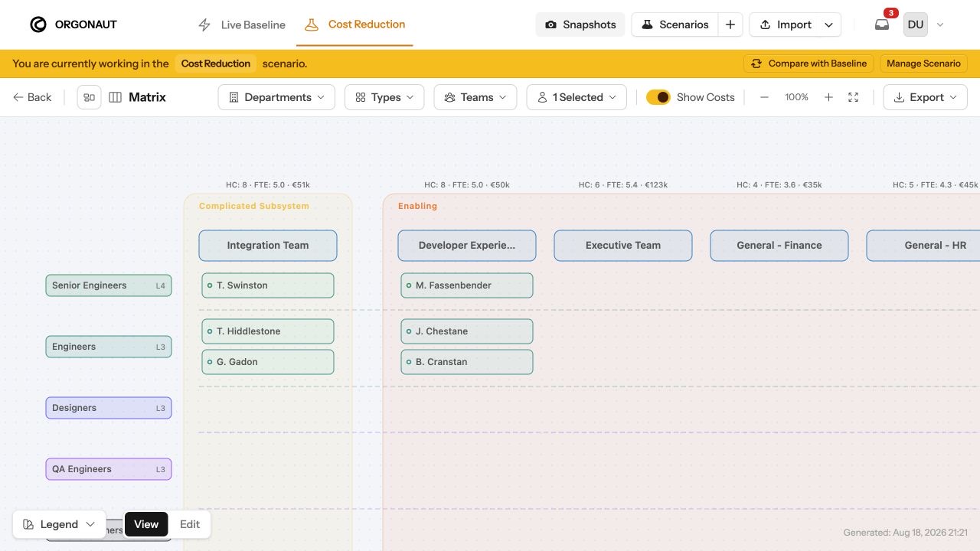The height and width of the screenshot is (551, 980).
Task: Add a new scenario with plus icon
Action: click(x=730, y=24)
